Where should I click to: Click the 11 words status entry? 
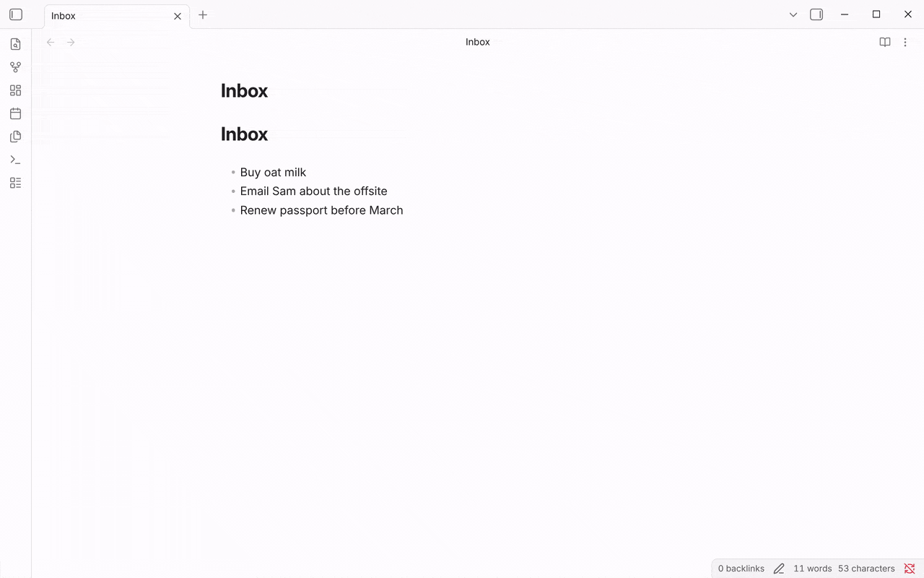click(x=812, y=569)
